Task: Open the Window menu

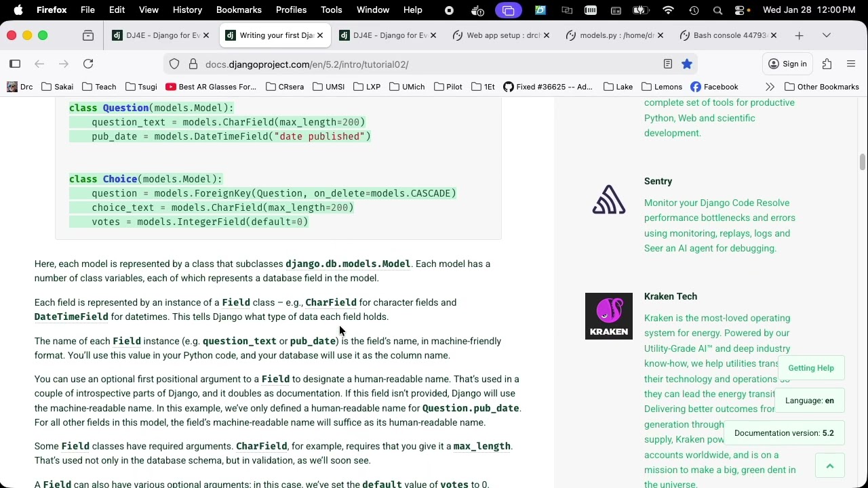Action: click(373, 10)
